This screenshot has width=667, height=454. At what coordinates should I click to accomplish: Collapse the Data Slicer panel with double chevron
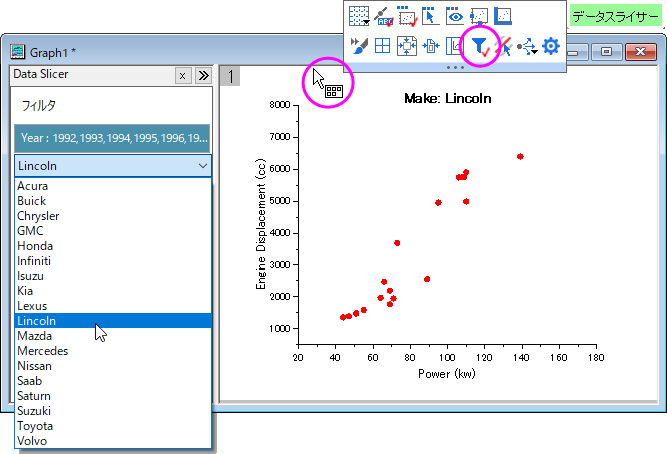click(204, 76)
